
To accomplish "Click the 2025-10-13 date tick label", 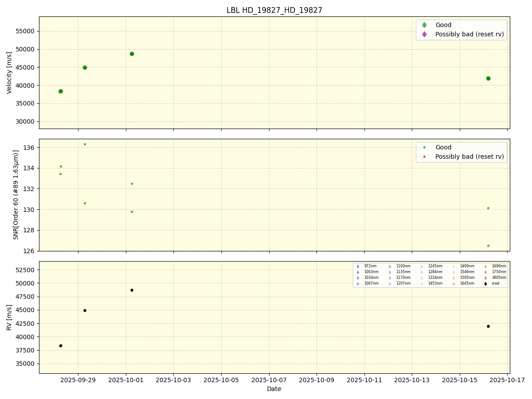I will click(x=412, y=380).
